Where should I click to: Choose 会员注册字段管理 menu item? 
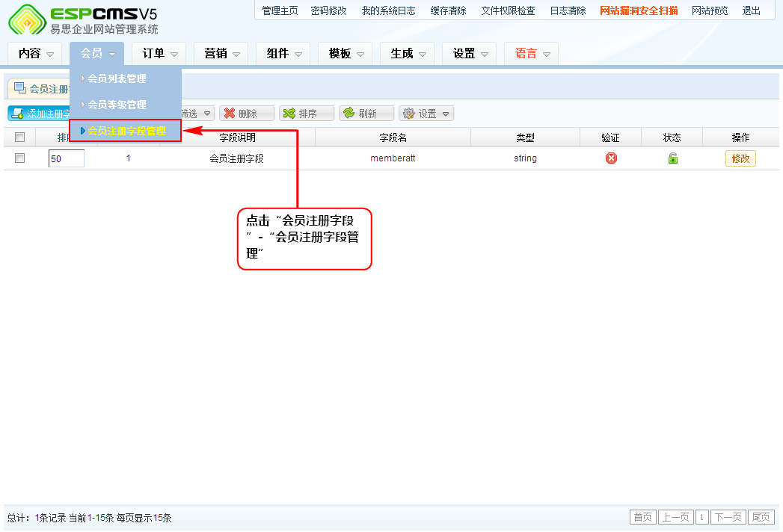point(126,131)
